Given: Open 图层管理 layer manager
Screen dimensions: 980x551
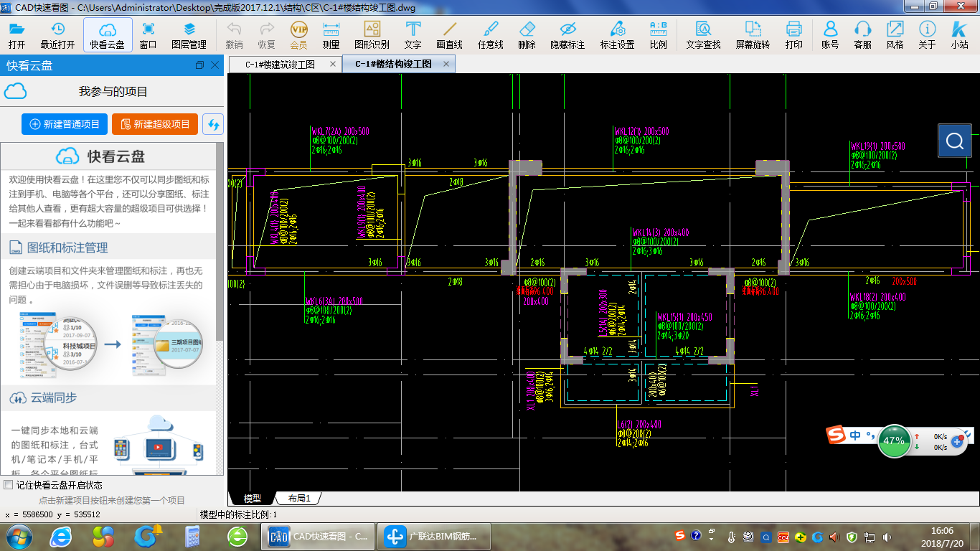Looking at the screenshot, I should [x=189, y=35].
